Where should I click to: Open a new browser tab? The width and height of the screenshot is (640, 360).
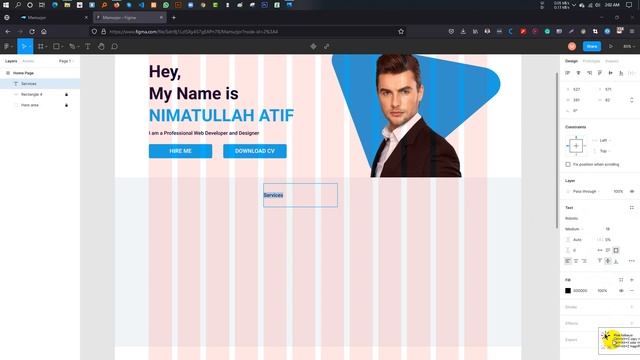pos(174,18)
